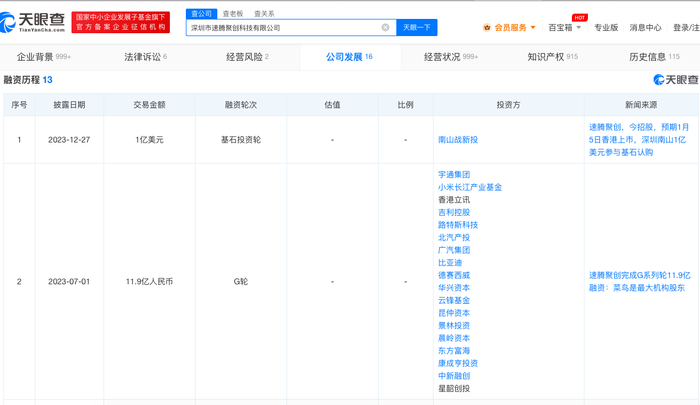700x405 pixels.
Task: Click round cell G轮
Action: point(241,281)
